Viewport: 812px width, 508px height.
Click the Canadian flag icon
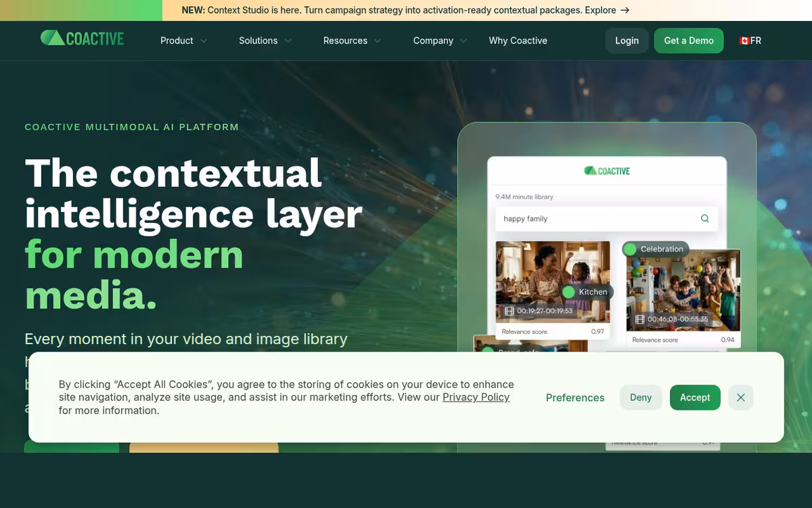744,41
